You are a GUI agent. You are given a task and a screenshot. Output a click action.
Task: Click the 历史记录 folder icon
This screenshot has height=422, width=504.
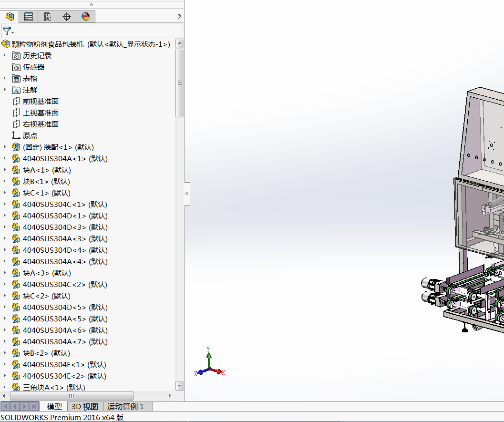[16, 56]
